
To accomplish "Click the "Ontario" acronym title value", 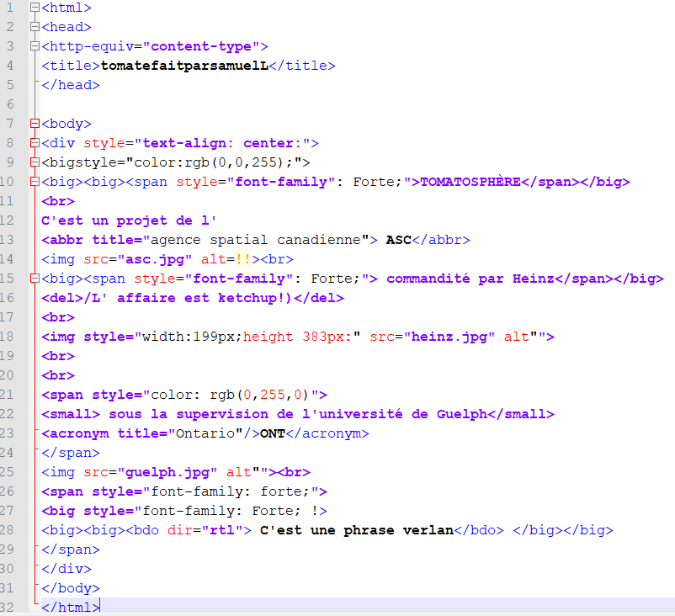I will click(205, 433).
